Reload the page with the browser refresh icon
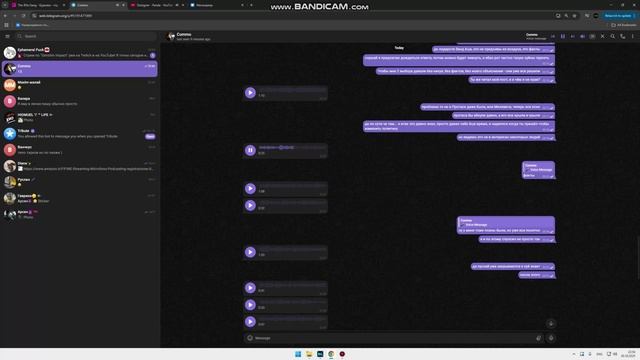 [23, 16]
